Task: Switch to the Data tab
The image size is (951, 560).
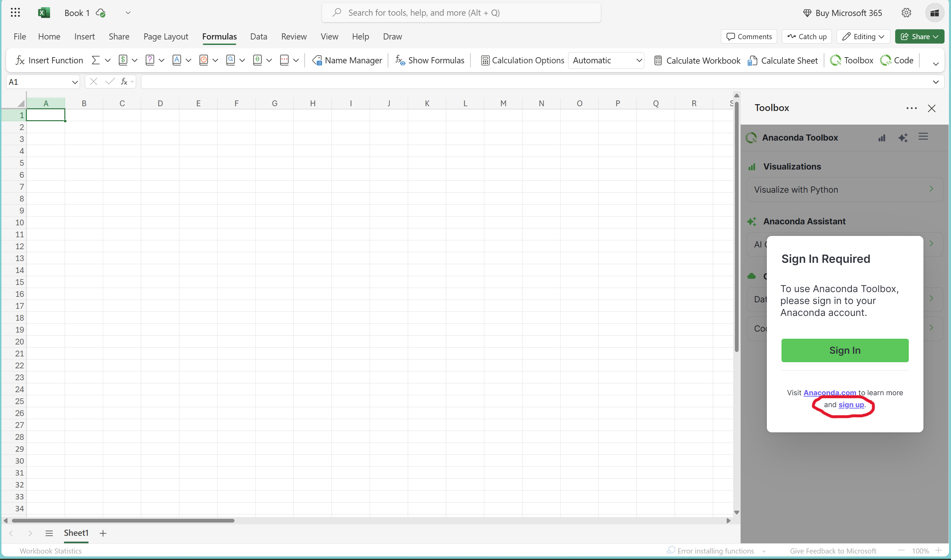Action: tap(258, 37)
